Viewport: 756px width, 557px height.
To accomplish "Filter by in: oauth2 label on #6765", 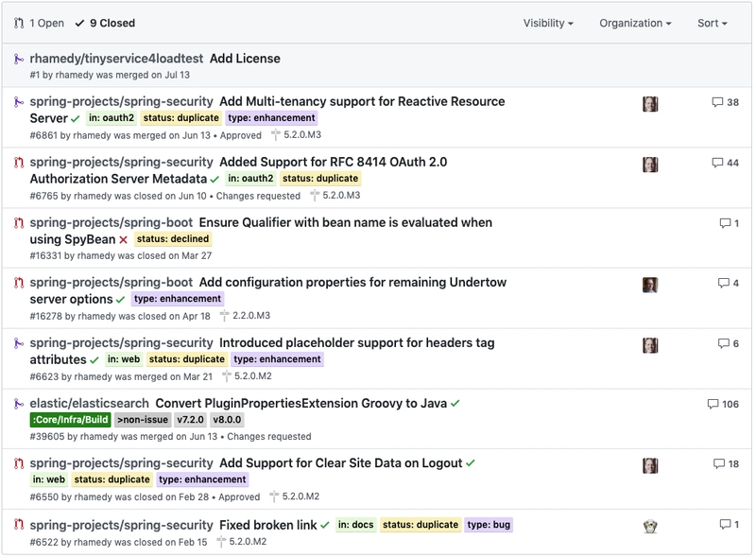I will coord(250,179).
